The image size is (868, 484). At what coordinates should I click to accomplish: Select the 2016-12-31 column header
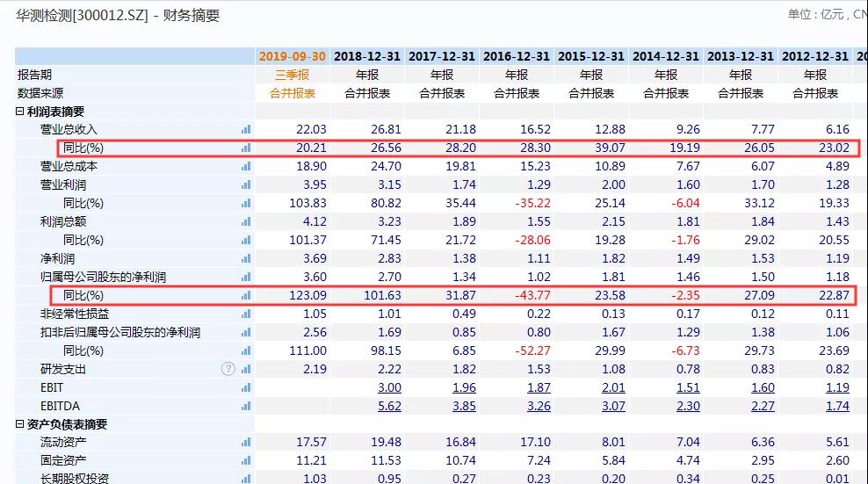(x=517, y=56)
